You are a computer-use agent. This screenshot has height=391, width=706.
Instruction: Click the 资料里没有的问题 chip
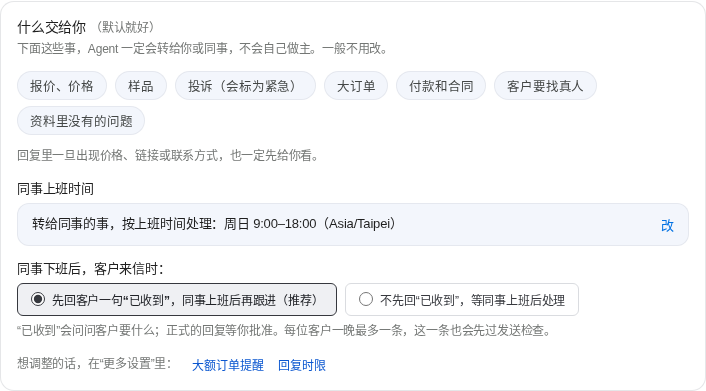(x=81, y=121)
